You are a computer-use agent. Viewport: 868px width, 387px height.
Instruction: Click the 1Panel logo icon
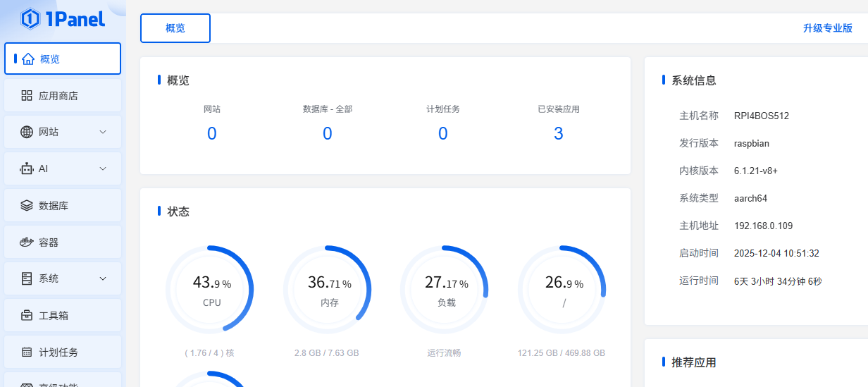tap(30, 19)
